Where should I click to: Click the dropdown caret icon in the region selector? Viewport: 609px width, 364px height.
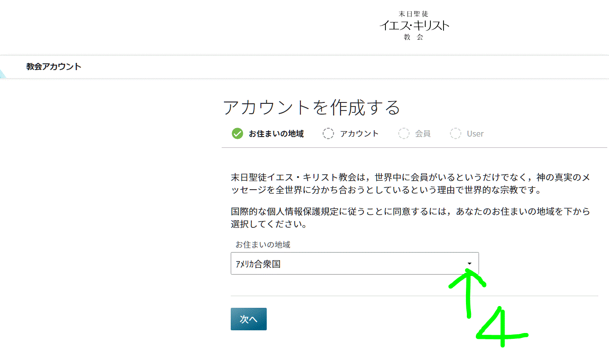coord(470,264)
